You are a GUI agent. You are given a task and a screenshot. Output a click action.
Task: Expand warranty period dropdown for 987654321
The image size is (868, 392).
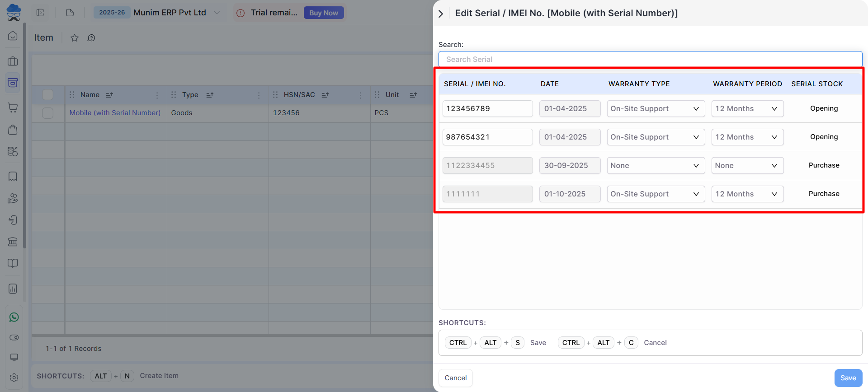point(747,137)
